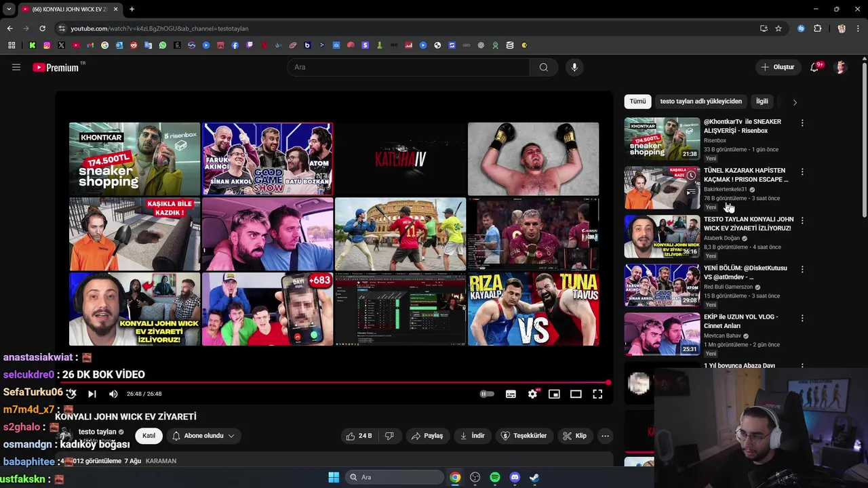
Task: Open the Windows Start menu
Action: 334,477
